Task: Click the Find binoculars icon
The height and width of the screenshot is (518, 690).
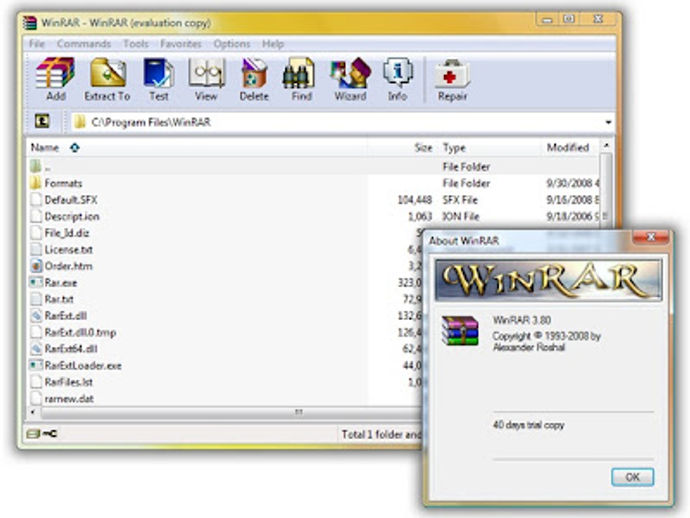Action: click(299, 73)
